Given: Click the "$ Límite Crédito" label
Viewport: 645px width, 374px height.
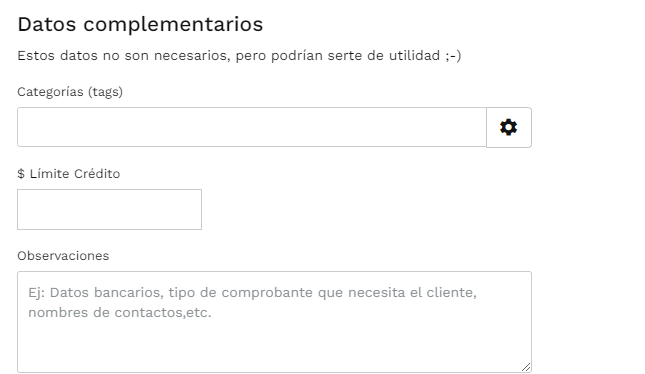Looking at the screenshot, I should point(69,174).
